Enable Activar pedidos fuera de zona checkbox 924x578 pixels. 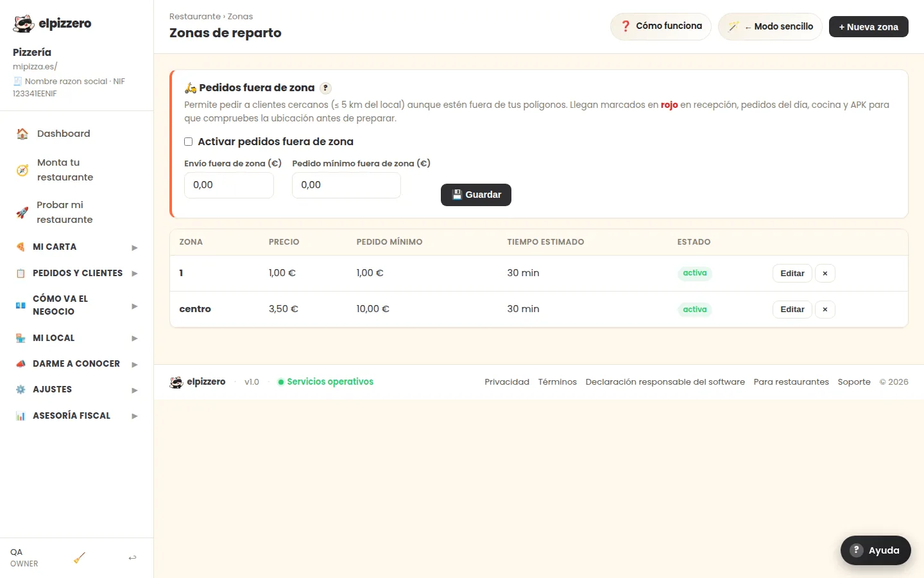[x=189, y=142]
